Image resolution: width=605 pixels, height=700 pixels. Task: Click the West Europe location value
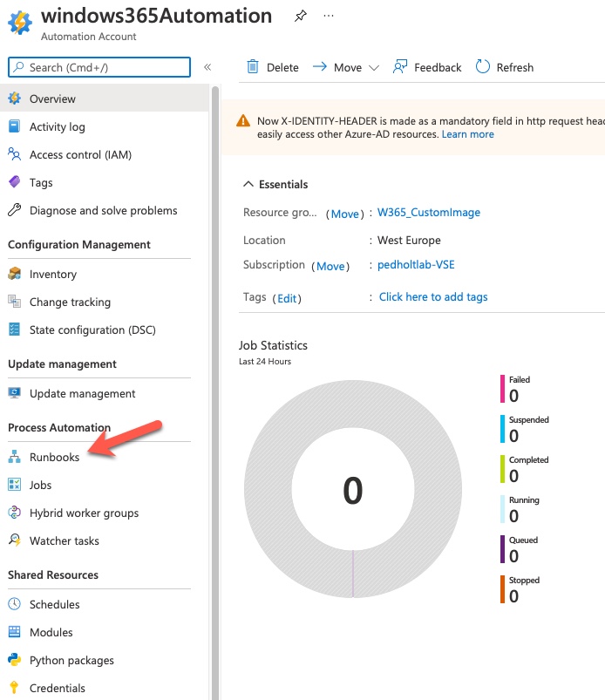409,241
